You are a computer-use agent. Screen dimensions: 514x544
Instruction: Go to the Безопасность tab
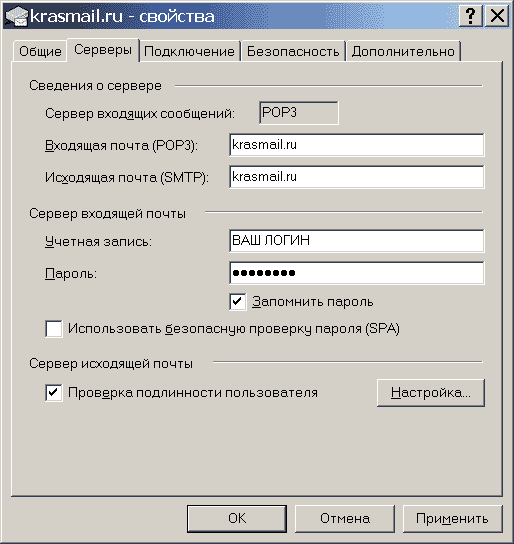(x=293, y=51)
